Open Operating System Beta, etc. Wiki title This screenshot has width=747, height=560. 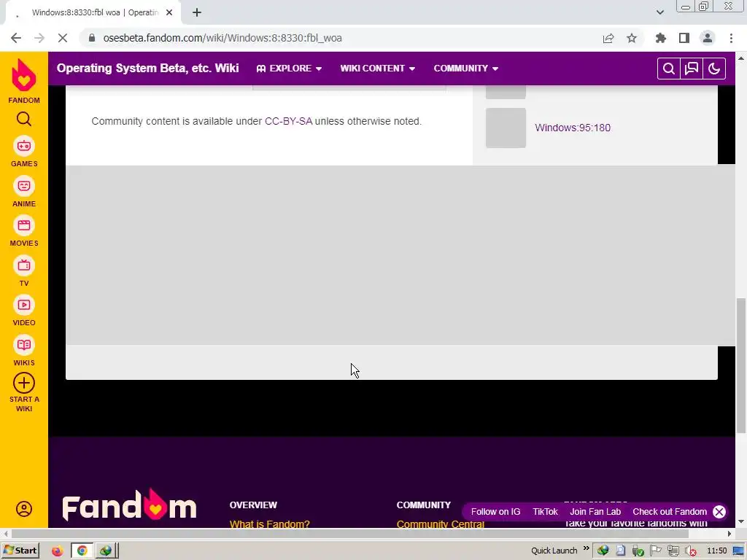click(x=147, y=68)
